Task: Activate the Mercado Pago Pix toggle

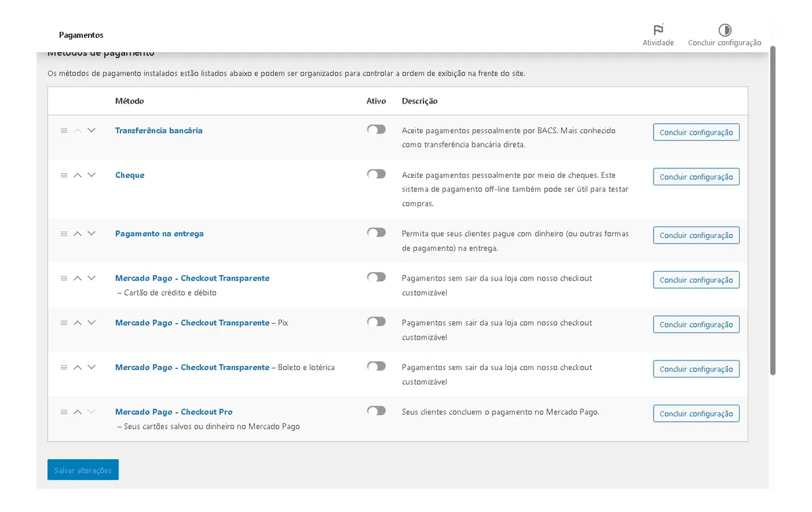Action: [x=376, y=321]
